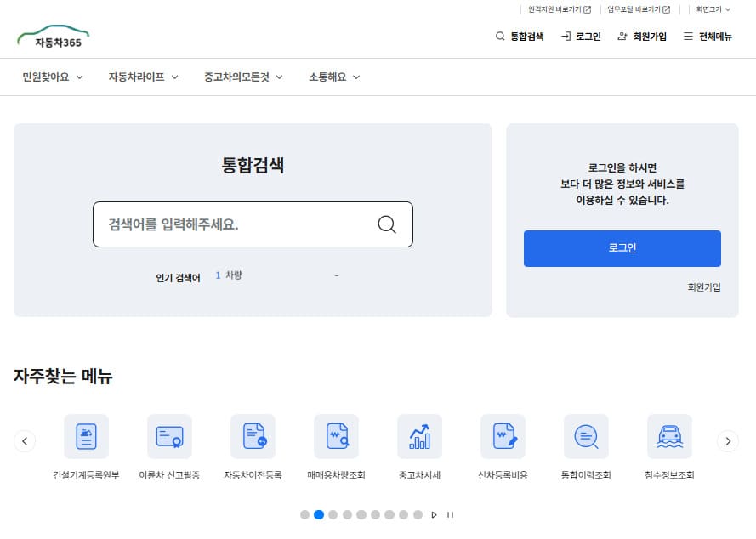Click 전체메뉴 text in header
Image resolution: width=756 pixels, height=539 pixels.
point(715,37)
